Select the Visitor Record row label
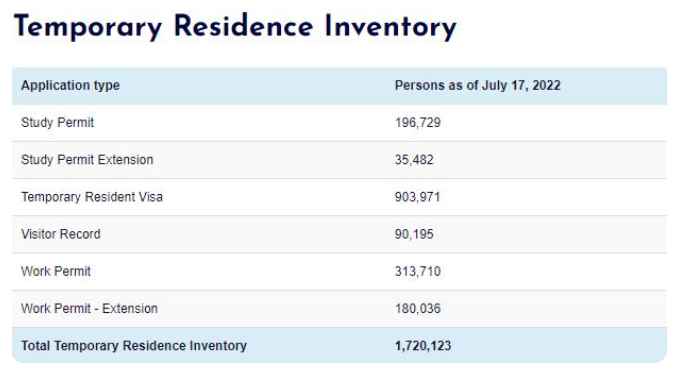Screen dimensions: 677x370 click(x=61, y=234)
